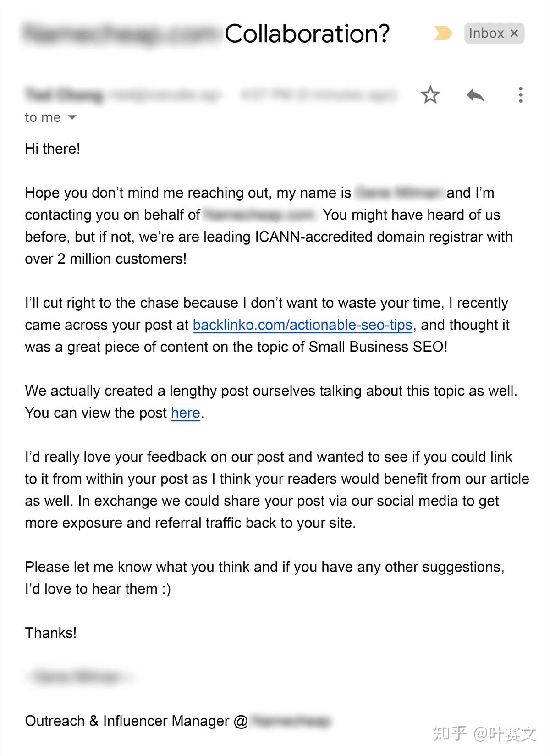Click the blurred sender name in the header

[x=64, y=95]
